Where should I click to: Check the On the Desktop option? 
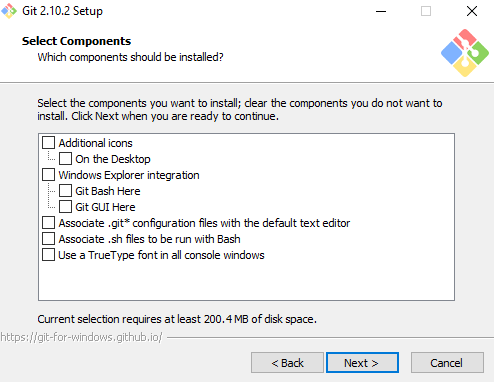pyautogui.click(x=65, y=159)
